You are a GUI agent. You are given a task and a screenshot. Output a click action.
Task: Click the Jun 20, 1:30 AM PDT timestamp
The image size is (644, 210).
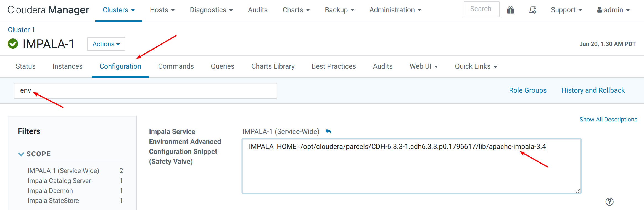[x=607, y=44]
